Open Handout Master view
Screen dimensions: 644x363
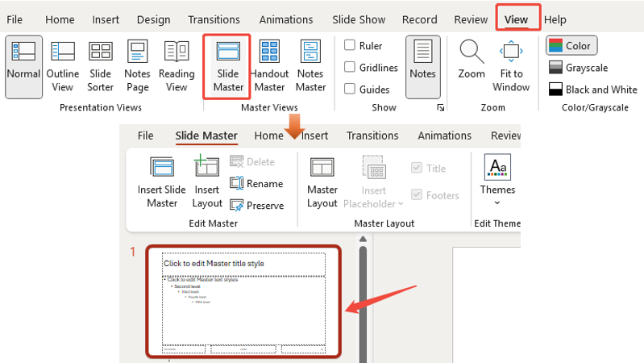coord(269,67)
